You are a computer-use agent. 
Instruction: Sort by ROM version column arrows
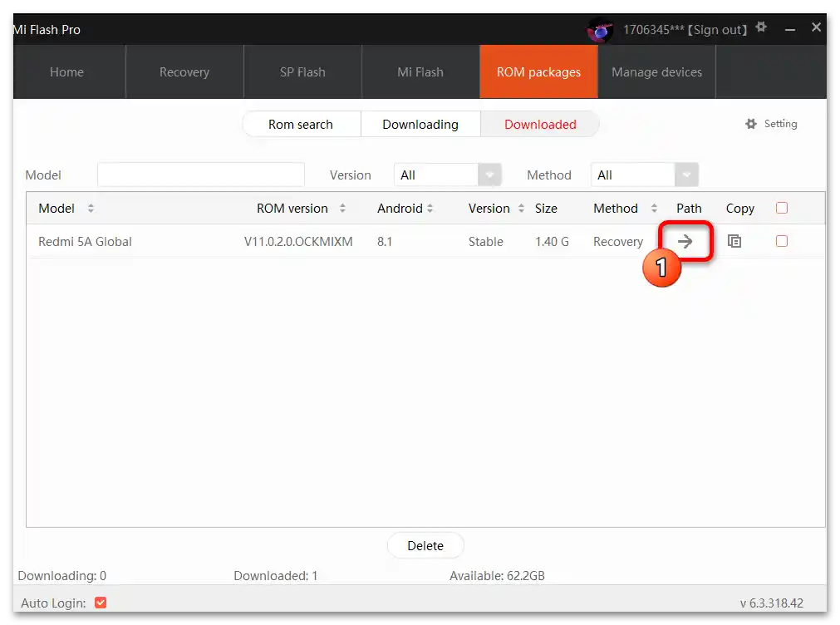click(342, 209)
